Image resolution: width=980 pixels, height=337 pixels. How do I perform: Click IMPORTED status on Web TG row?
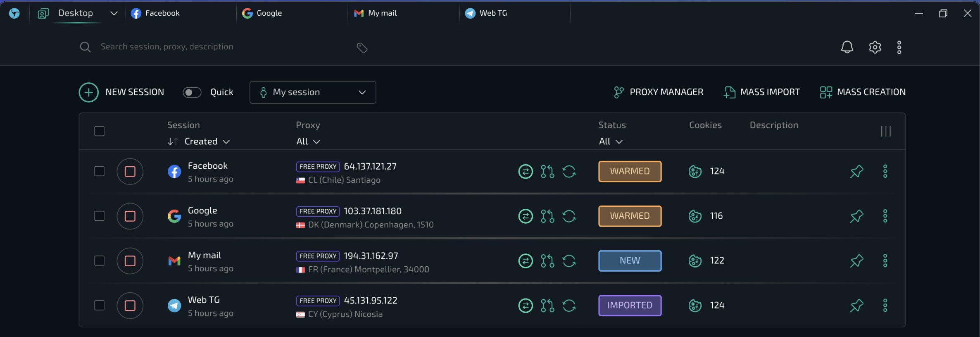[x=630, y=305]
